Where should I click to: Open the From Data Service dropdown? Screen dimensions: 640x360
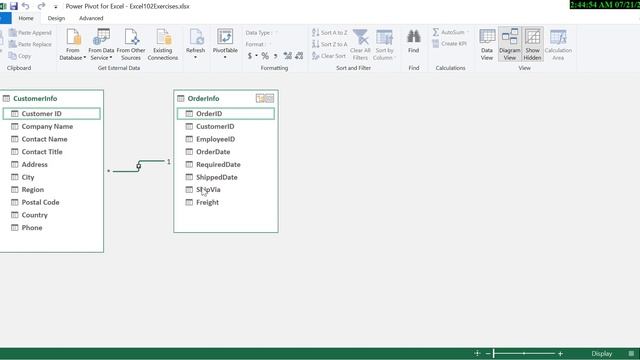(x=101, y=45)
